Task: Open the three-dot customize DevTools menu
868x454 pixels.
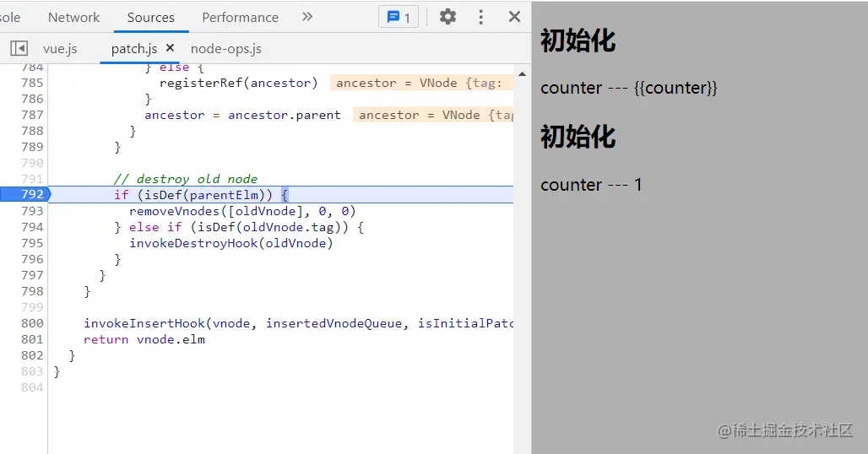Action: (x=480, y=17)
